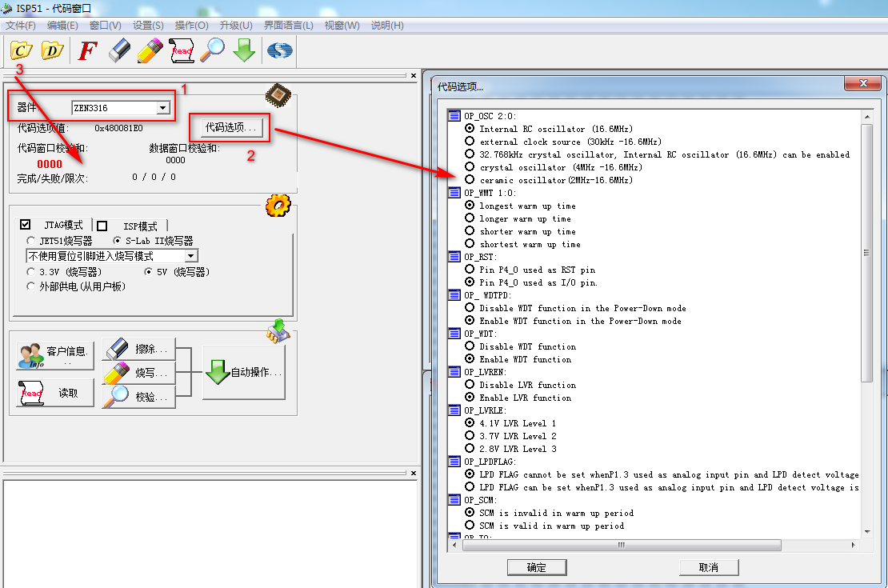
Task: Click the 擦除... button
Action: pos(138,350)
